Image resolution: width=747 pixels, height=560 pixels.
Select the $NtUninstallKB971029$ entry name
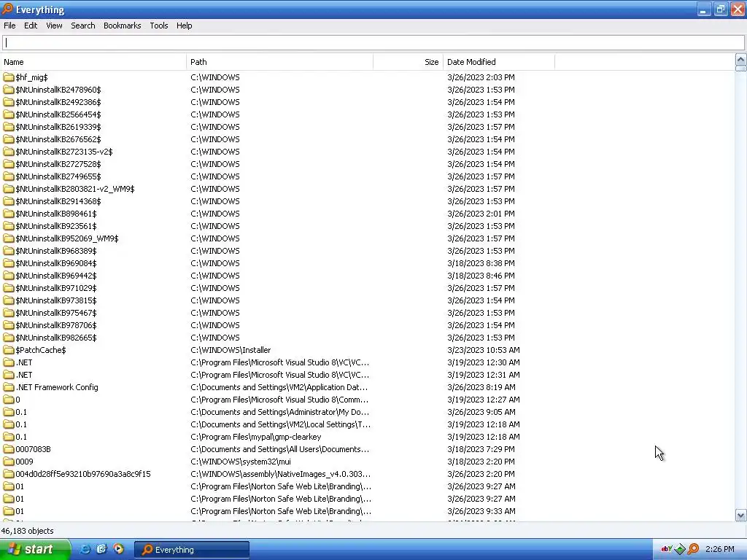click(x=55, y=288)
